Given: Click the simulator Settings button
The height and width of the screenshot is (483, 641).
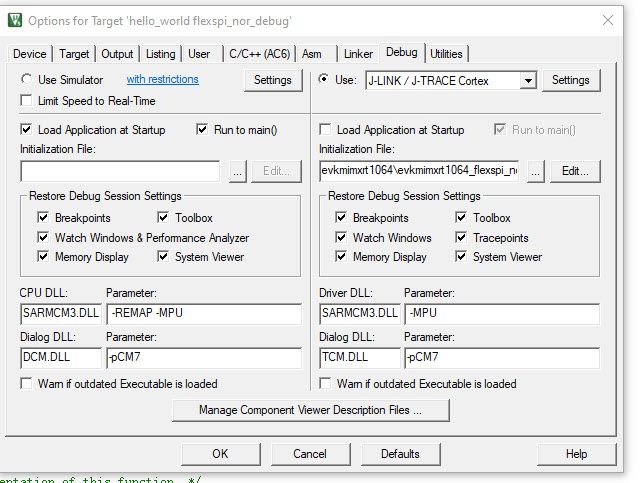Looking at the screenshot, I should (273, 80).
